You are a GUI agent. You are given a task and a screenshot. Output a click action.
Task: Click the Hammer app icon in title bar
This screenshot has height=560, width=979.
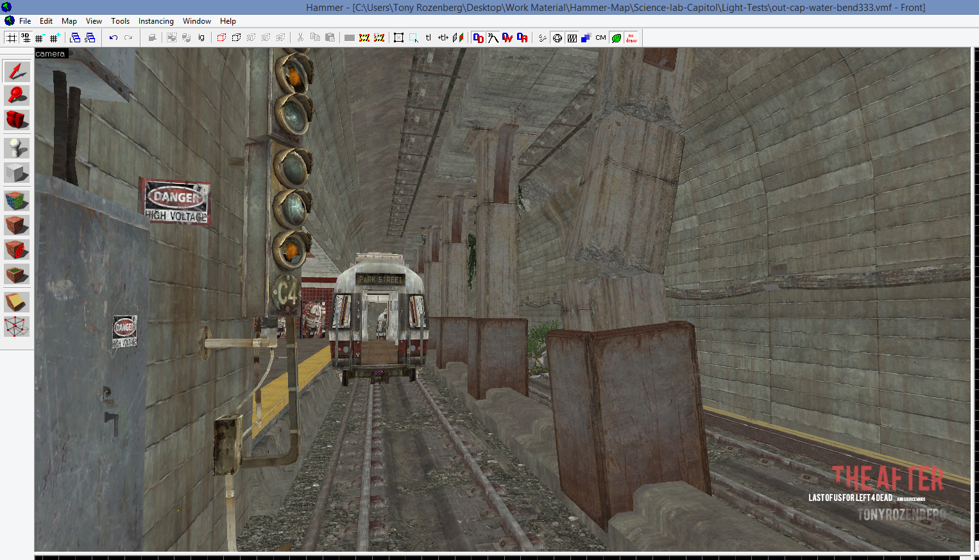click(7, 7)
